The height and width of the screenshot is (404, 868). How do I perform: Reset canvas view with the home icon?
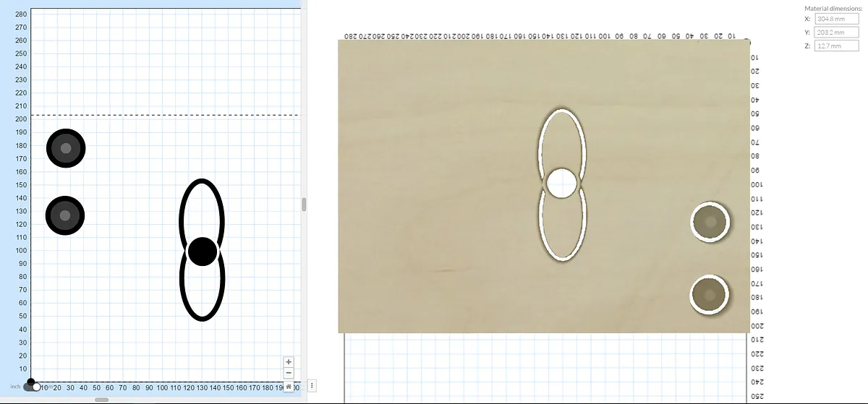click(x=289, y=387)
